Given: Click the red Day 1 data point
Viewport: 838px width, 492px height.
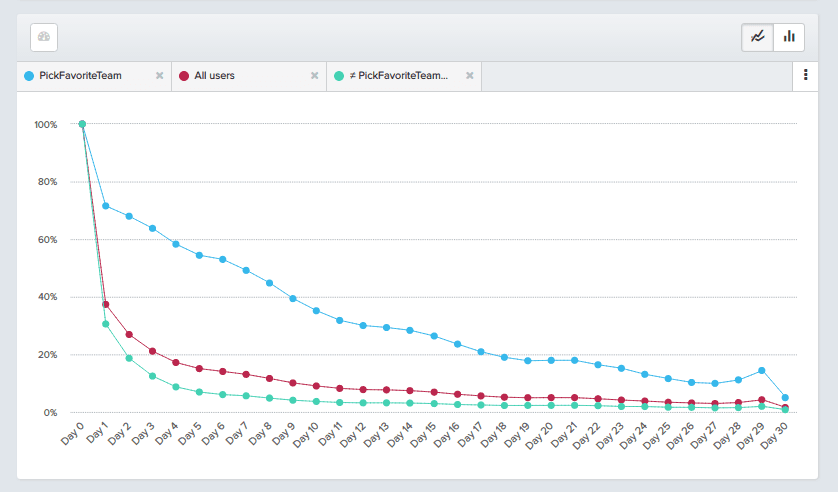Looking at the screenshot, I should [x=105, y=304].
